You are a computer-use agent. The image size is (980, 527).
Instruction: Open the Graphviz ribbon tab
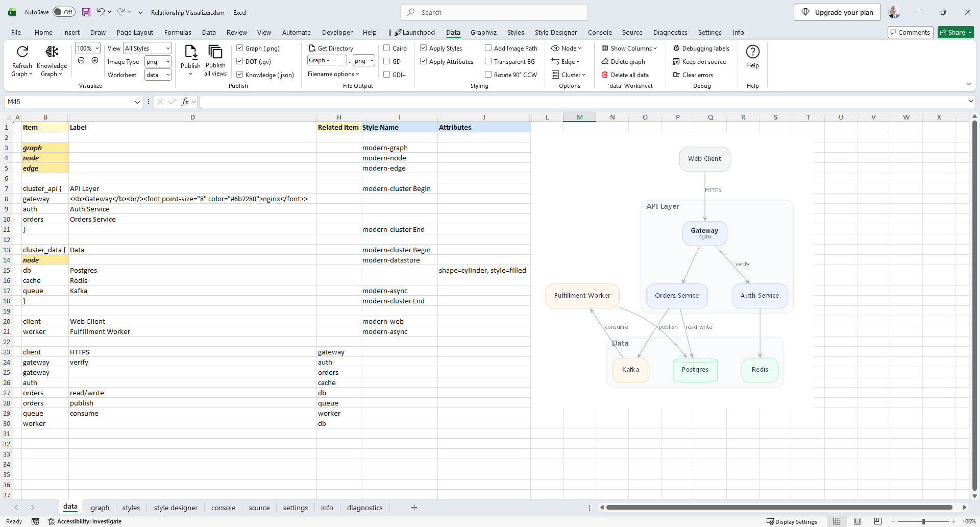click(x=483, y=32)
